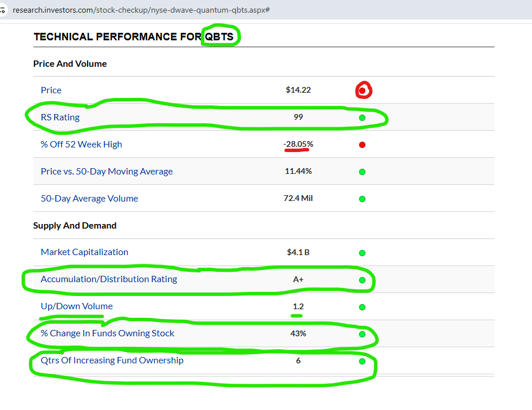
Task: Click the red status dot beside Price
Action: click(x=363, y=90)
